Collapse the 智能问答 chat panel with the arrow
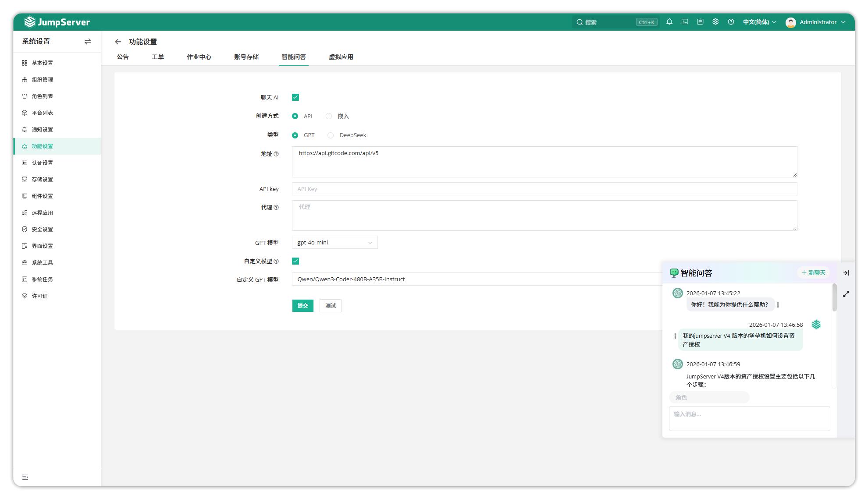 coord(846,273)
